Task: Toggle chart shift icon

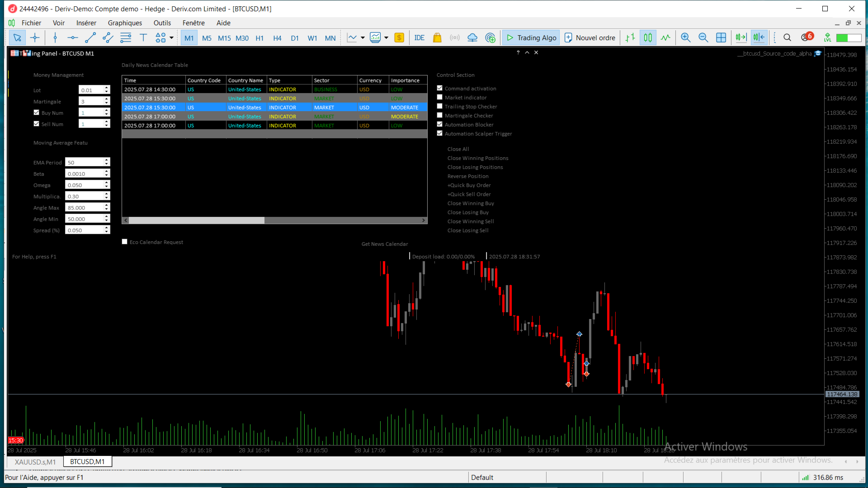Action: 759,38
